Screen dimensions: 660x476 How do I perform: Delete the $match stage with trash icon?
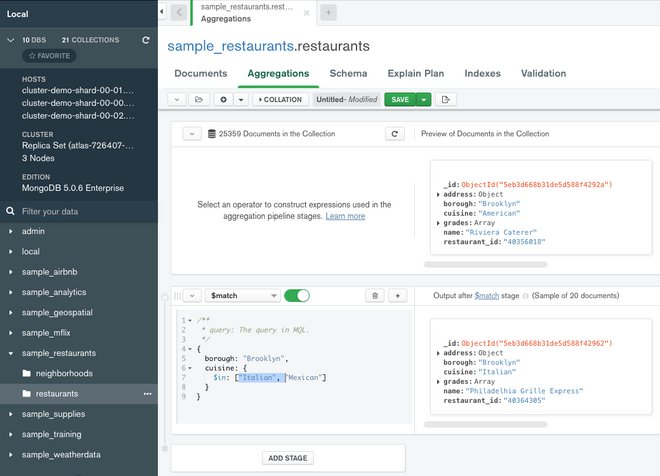375,296
